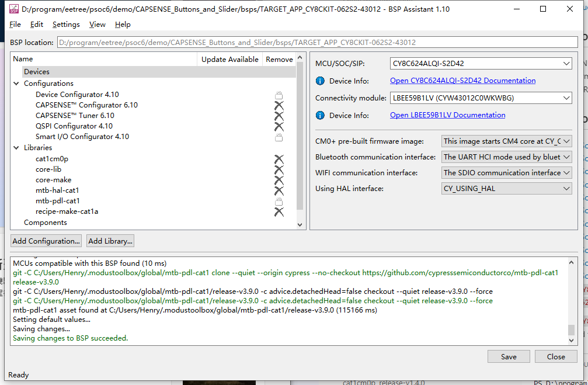Click the Name column header
The width and height of the screenshot is (588, 385).
[x=105, y=59]
